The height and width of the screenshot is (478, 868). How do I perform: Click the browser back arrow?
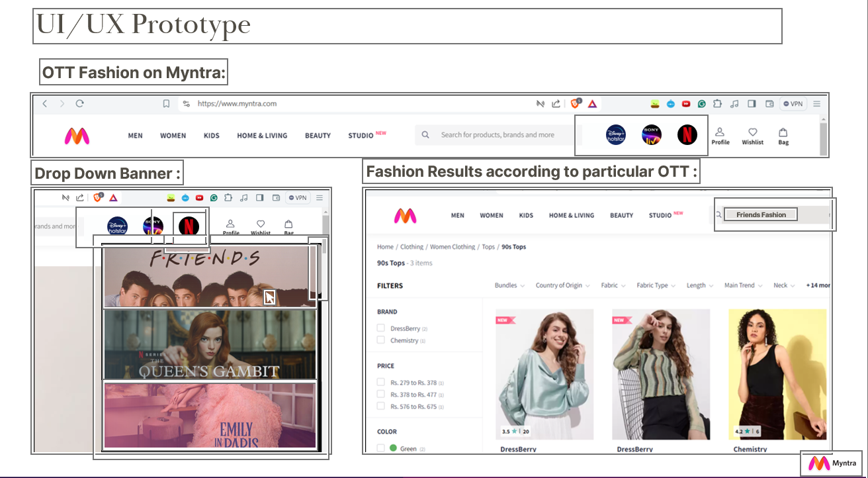click(45, 104)
